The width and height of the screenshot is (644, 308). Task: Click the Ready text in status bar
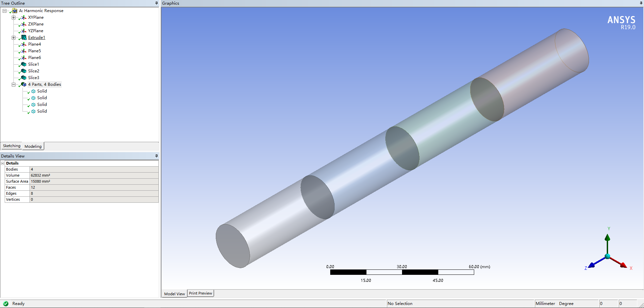[x=18, y=304]
